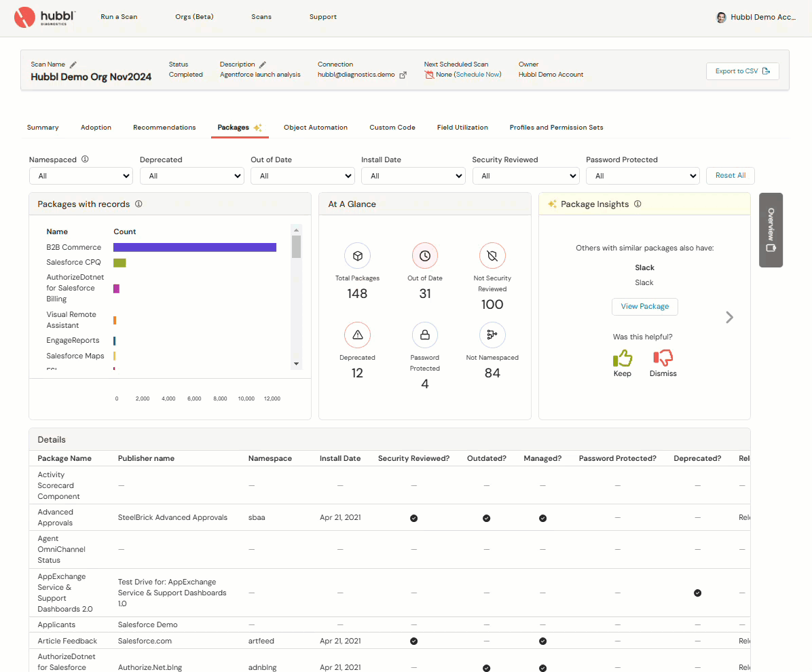Click AppExchange Service Dashboards deprecated checkmark
812x672 pixels.
click(x=697, y=593)
